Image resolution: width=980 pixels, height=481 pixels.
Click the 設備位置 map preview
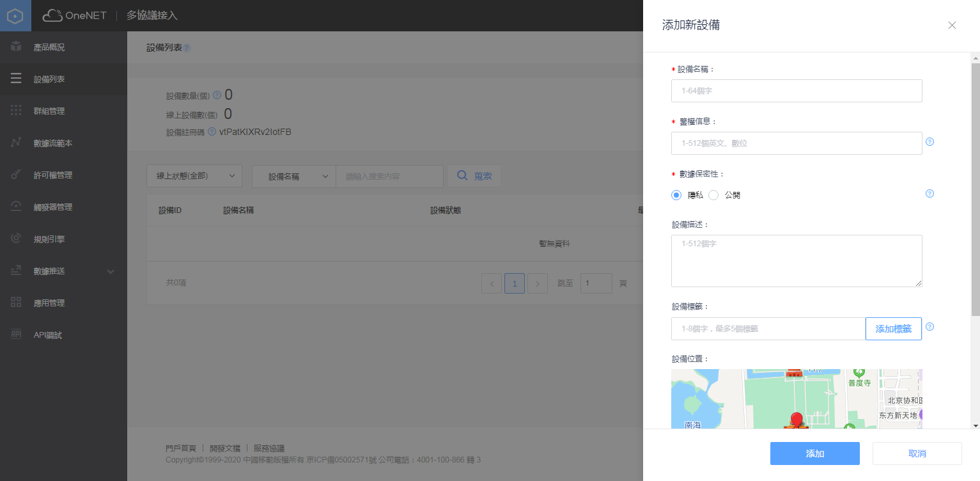click(x=797, y=398)
